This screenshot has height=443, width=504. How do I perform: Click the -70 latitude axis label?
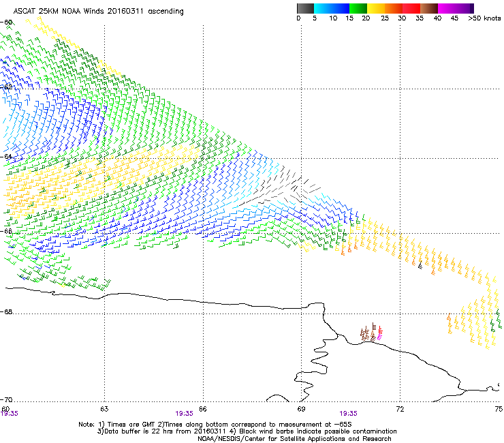(x=6, y=399)
